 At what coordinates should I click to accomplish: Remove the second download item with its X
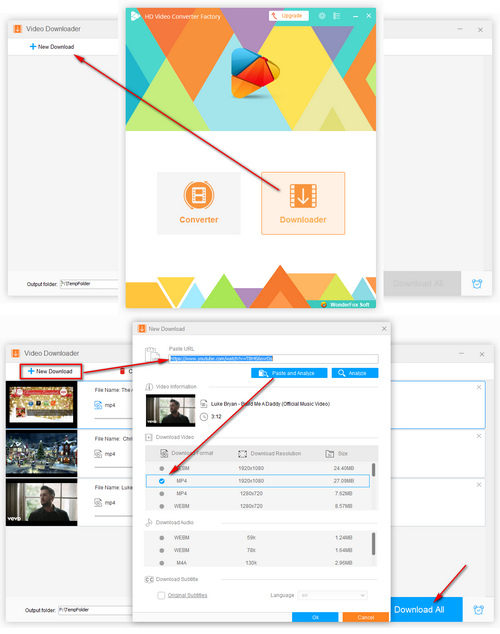(x=479, y=436)
